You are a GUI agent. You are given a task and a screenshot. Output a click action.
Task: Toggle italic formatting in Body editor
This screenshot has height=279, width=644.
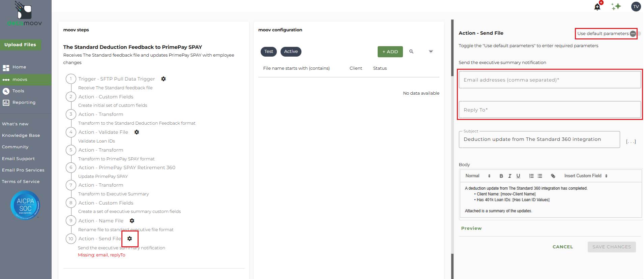[510, 176]
